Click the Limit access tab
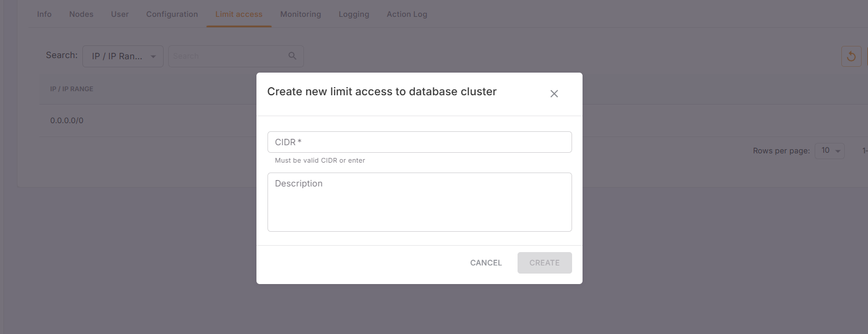Image resolution: width=868 pixels, height=334 pixels. (238, 14)
